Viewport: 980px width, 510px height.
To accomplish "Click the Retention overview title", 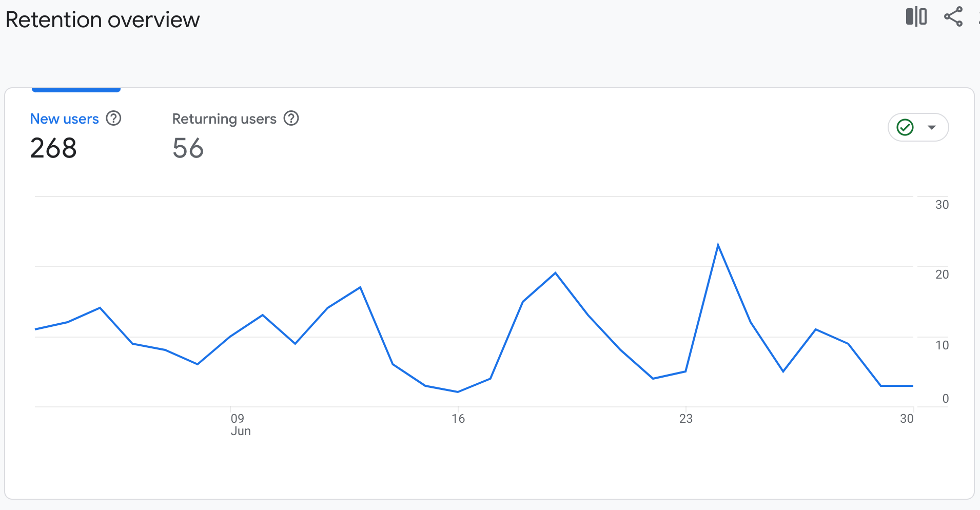I will click(x=103, y=20).
